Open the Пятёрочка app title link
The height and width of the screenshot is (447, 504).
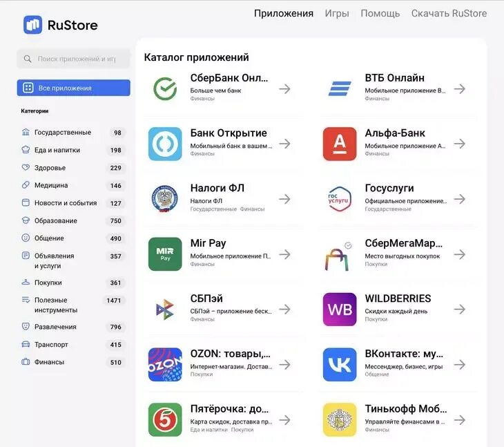229,409
